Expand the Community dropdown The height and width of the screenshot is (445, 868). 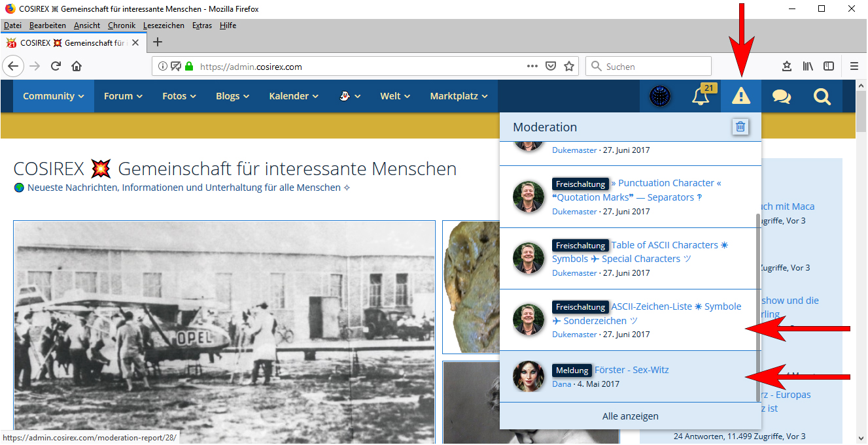53,96
